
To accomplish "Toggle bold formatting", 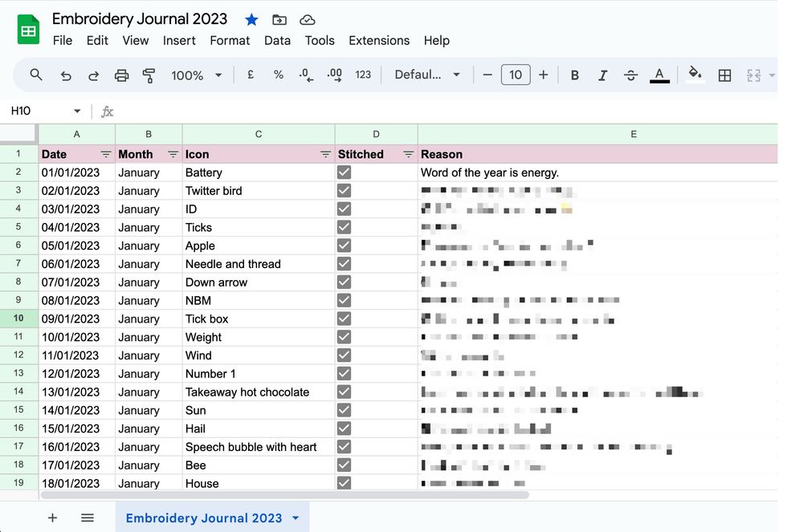I will point(575,75).
